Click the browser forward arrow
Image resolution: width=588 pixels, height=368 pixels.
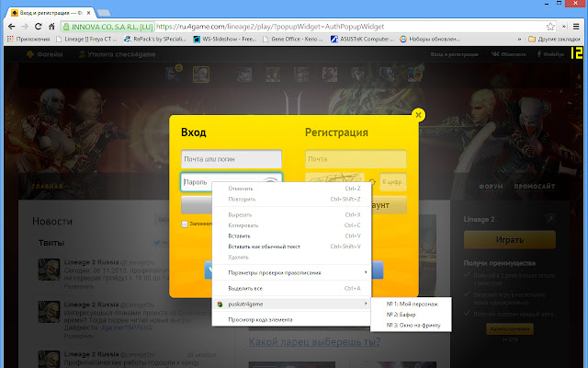point(25,27)
